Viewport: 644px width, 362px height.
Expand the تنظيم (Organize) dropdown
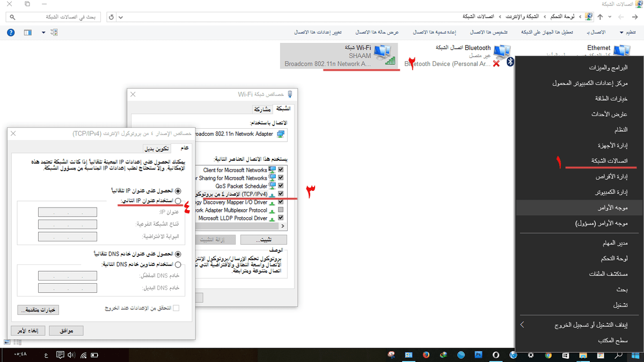(x=628, y=32)
